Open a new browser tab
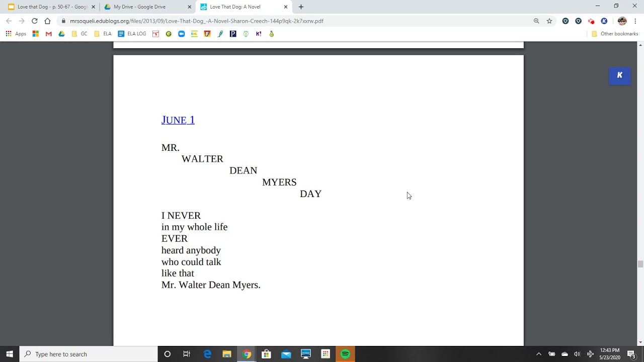 (x=301, y=7)
